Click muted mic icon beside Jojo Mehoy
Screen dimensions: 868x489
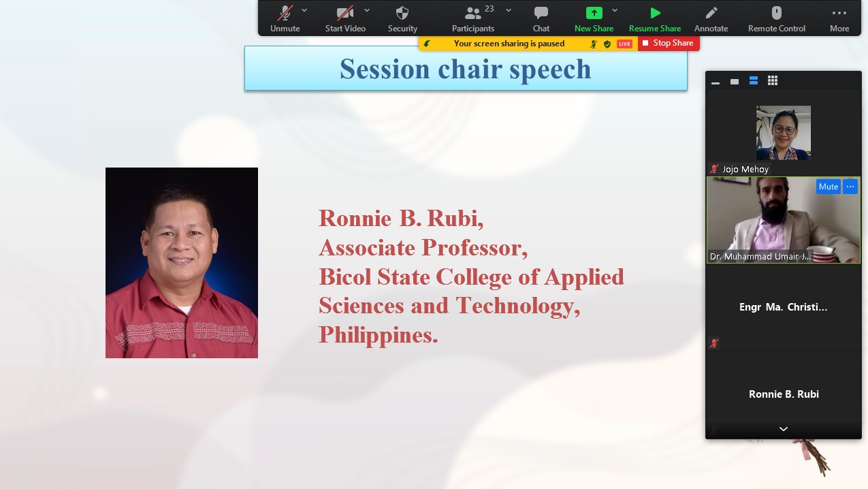(714, 169)
